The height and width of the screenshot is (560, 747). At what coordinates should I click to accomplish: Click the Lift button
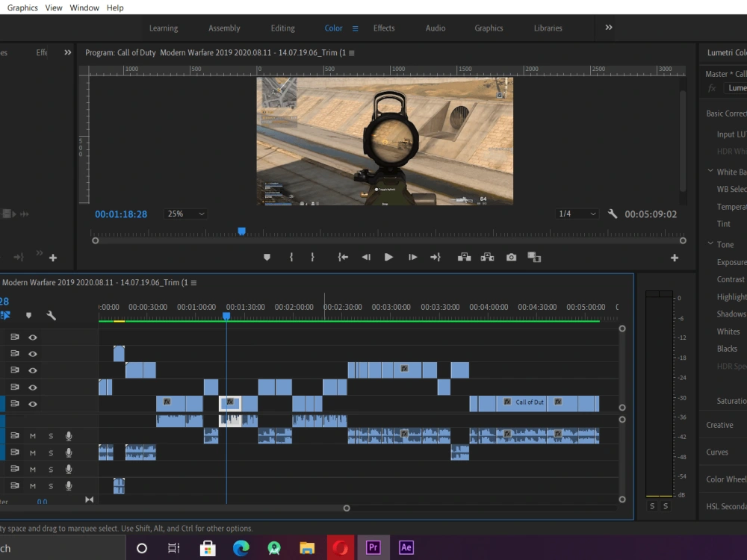tap(464, 258)
